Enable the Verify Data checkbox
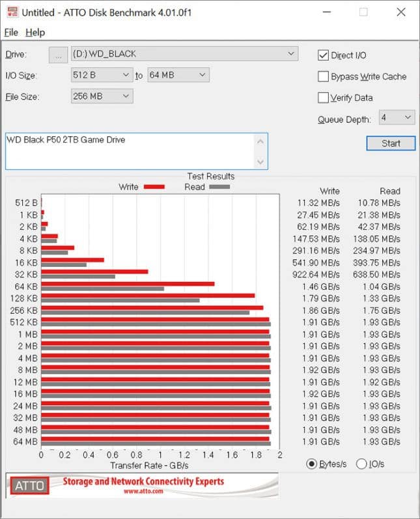The image size is (420, 519). (323, 98)
